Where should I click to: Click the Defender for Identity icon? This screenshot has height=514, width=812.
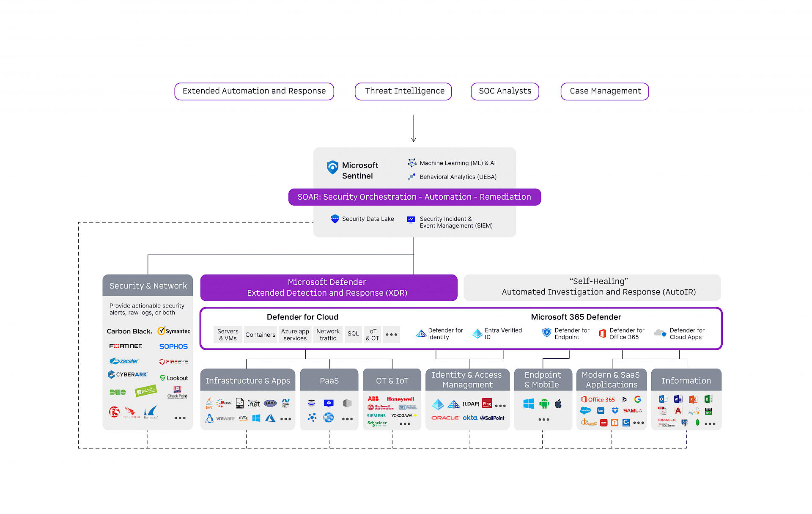pyautogui.click(x=421, y=334)
